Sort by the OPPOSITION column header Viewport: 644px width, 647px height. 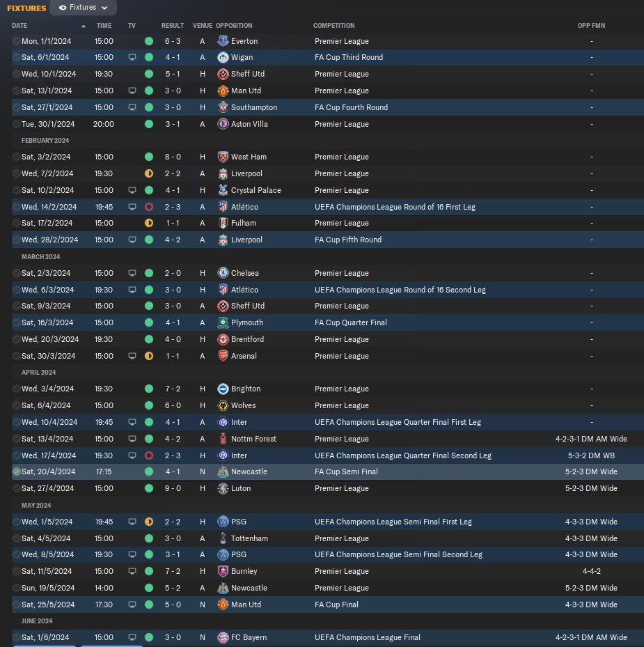click(234, 26)
